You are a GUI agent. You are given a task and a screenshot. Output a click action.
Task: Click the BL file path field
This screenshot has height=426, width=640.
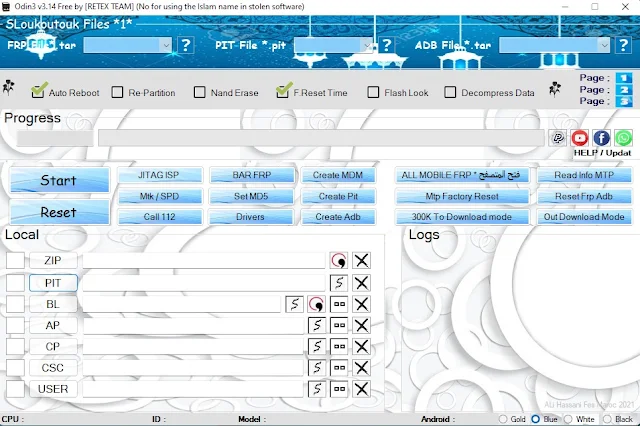tap(182, 304)
